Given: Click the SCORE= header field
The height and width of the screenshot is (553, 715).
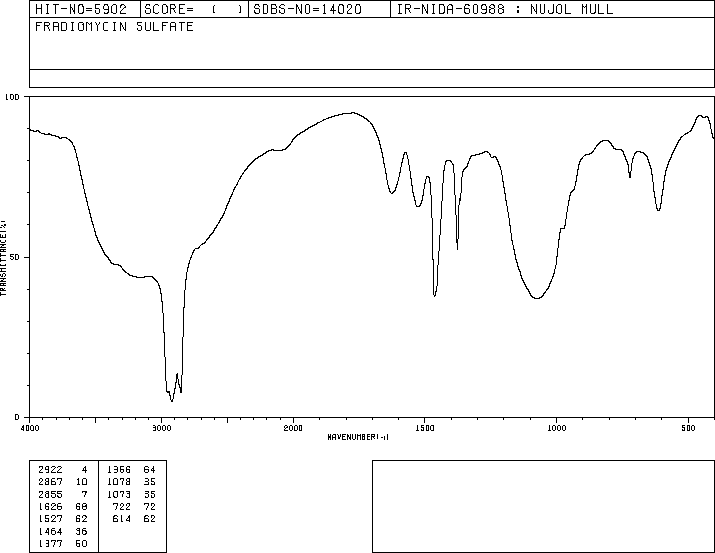Looking at the screenshot, I should pos(194,10).
